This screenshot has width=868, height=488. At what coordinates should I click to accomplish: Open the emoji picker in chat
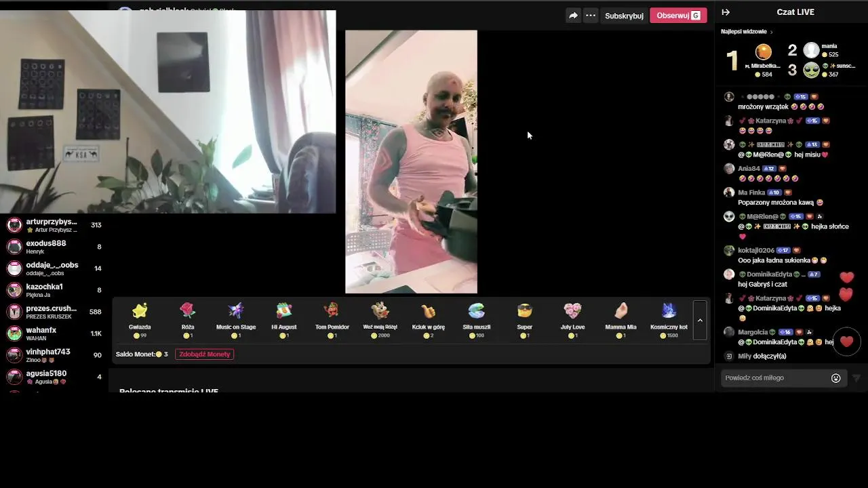(835, 378)
